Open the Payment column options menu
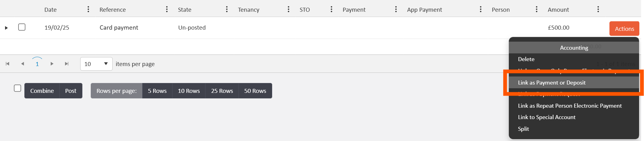The height and width of the screenshot is (141, 644). [x=396, y=9]
